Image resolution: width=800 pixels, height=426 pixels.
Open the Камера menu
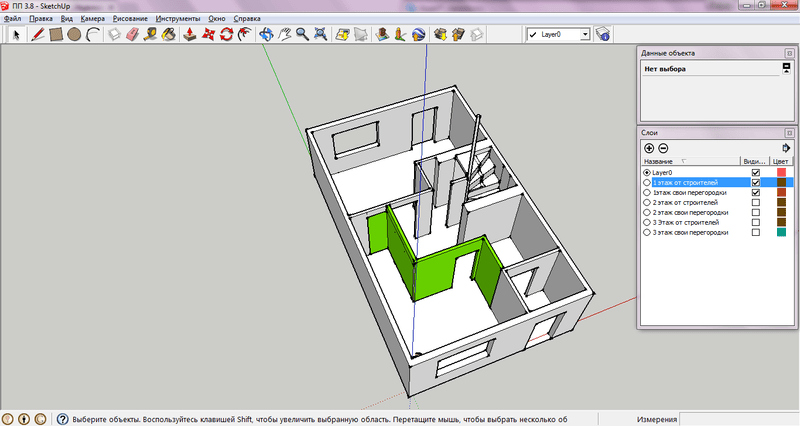[x=92, y=19]
